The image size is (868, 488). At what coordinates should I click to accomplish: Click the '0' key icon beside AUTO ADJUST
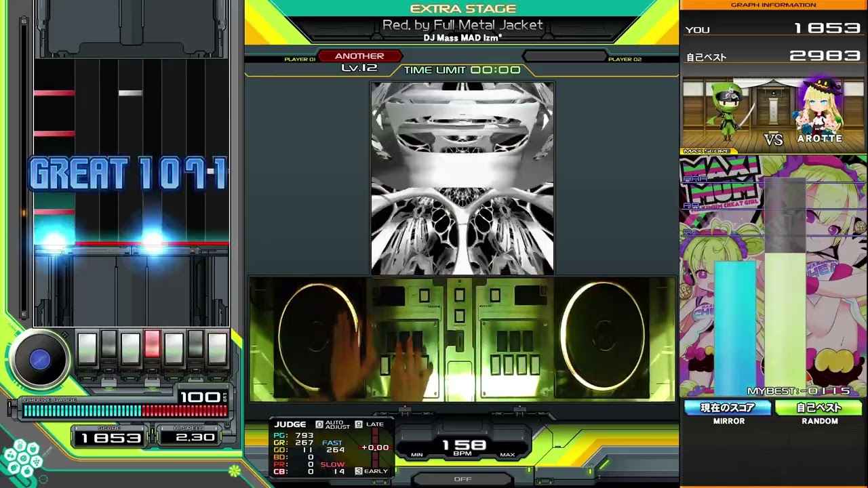[x=319, y=424]
